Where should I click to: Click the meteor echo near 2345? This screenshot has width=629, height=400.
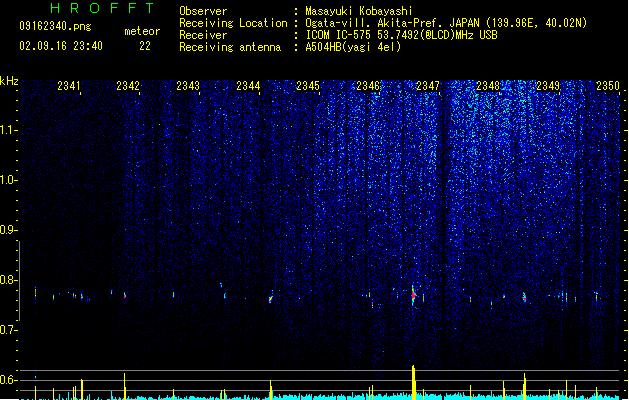(271, 299)
